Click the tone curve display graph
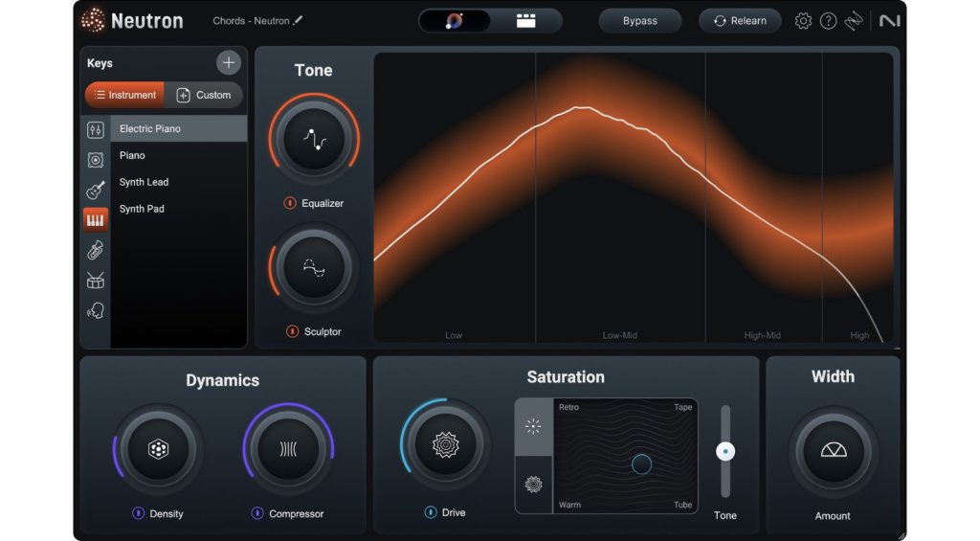 pyautogui.click(x=634, y=197)
